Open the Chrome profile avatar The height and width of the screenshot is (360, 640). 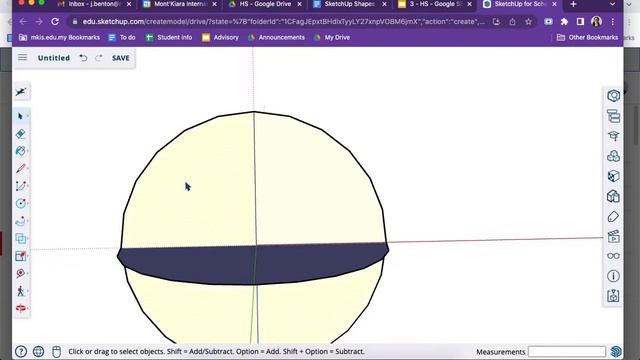click(596, 22)
